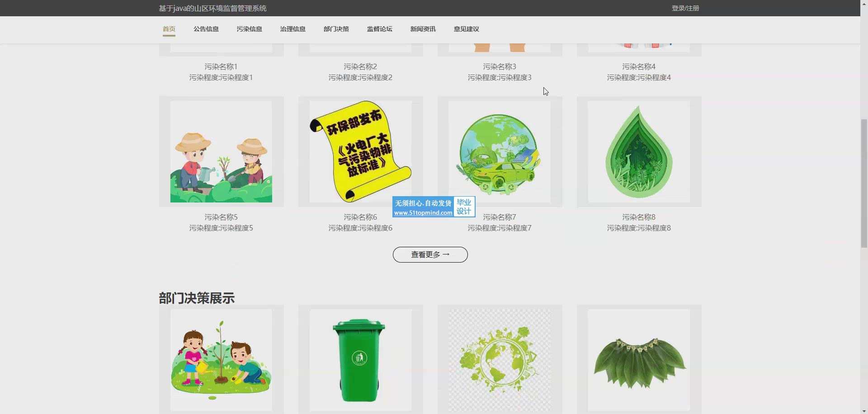Open the 部门决策 navigation item

pos(336,29)
